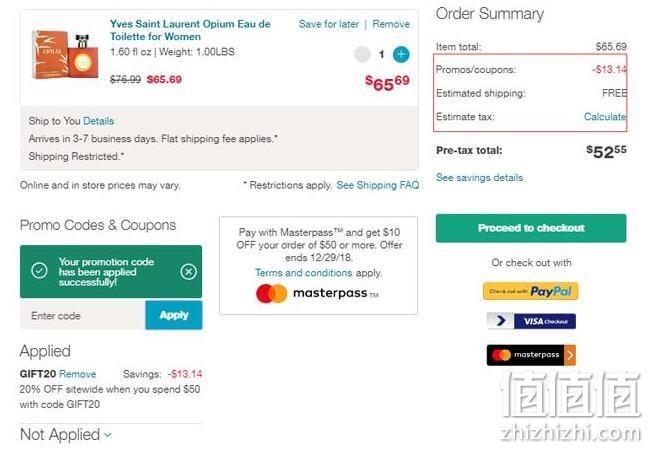
Task: Click the Enter code promo field
Action: click(x=82, y=315)
